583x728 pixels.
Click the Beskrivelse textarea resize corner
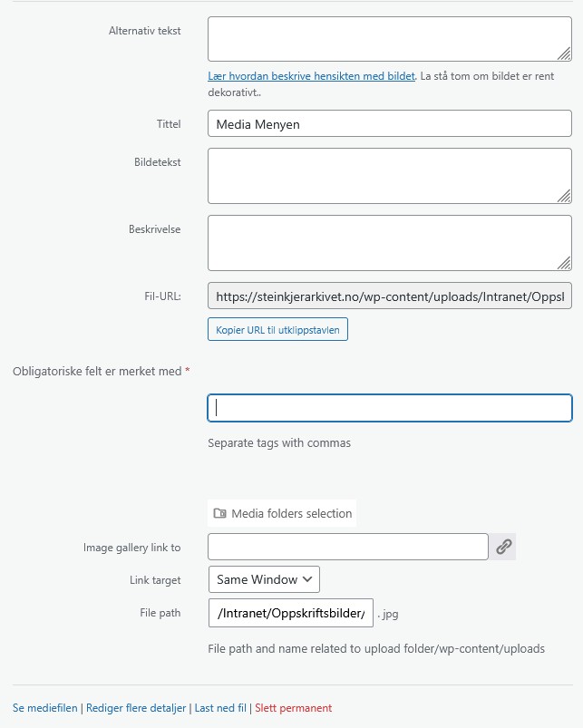click(x=564, y=263)
